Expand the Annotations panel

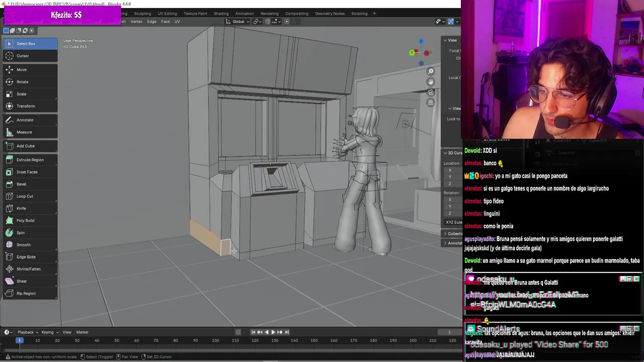pos(452,243)
